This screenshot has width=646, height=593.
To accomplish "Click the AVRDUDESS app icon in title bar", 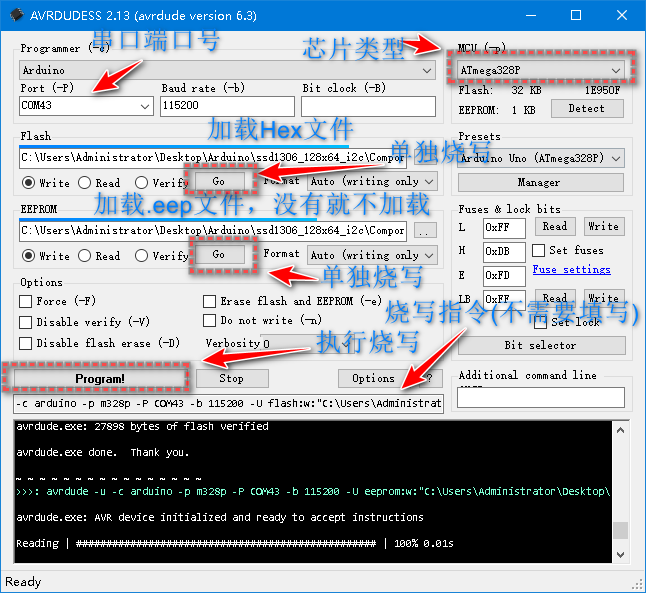I will click(x=17, y=15).
